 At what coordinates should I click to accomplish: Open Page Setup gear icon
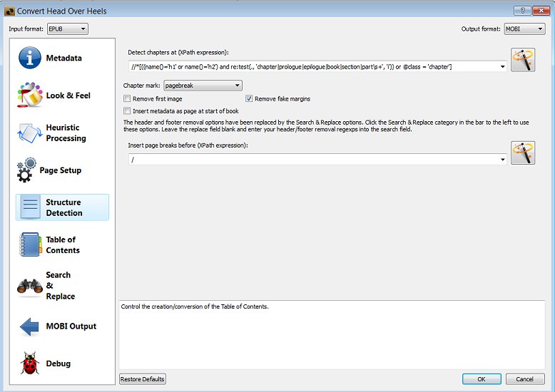[x=25, y=170]
